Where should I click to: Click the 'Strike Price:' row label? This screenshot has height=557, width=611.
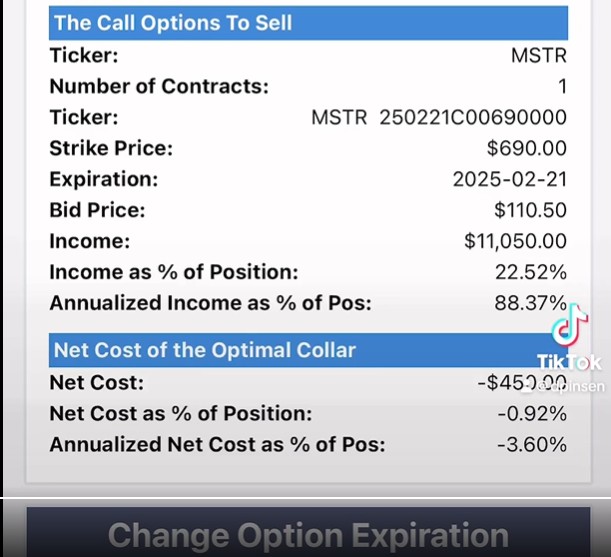click(x=111, y=149)
